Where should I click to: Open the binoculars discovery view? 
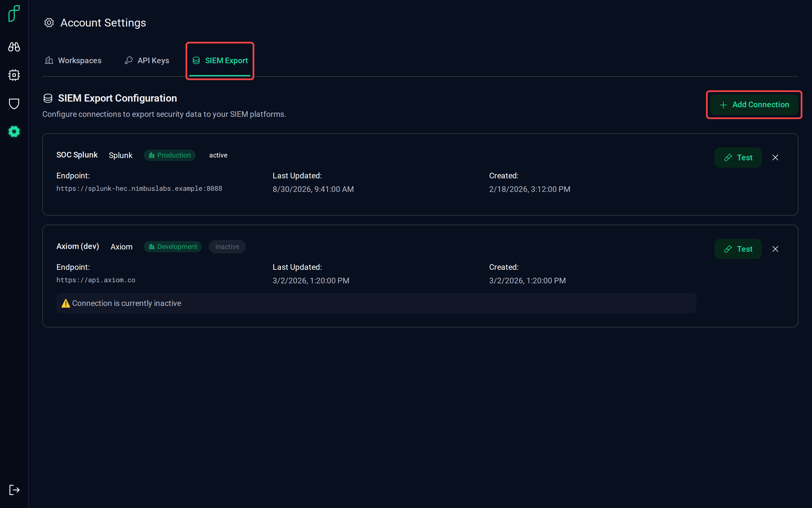point(14,47)
